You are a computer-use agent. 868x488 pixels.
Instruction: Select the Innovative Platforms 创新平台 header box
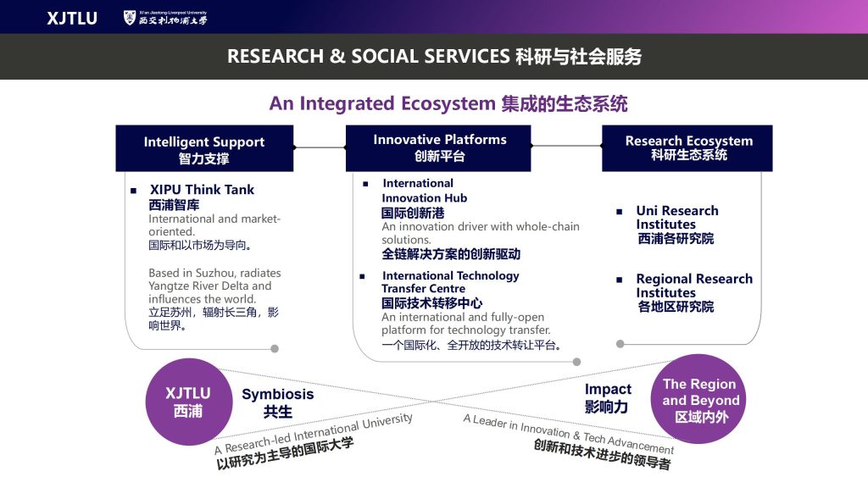coord(438,148)
